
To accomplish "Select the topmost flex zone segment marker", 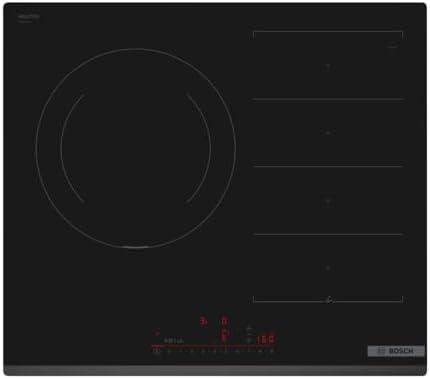I will [x=328, y=66].
